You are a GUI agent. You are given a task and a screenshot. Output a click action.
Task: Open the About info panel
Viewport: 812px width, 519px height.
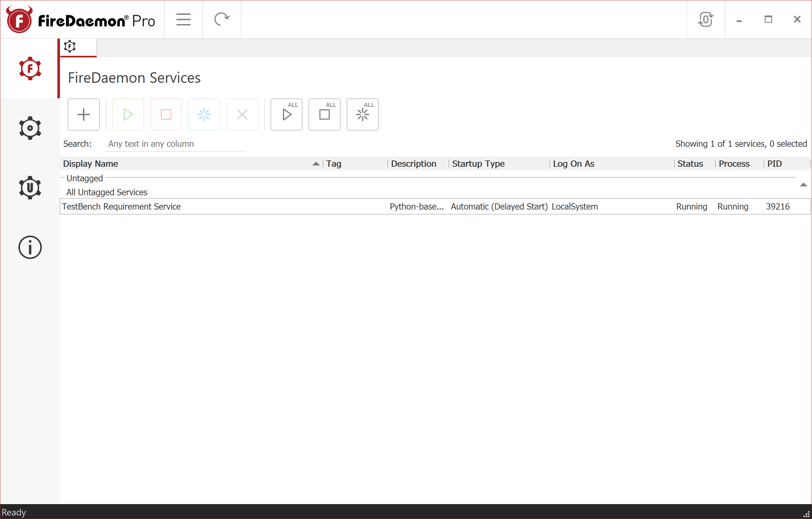pos(30,247)
